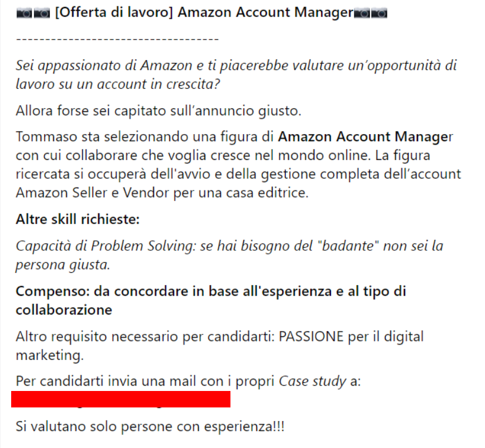Viewport: 485px width, 448px height.
Task: Click 'Capacità di Problem Solving' italic text
Action: [x=106, y=246]
